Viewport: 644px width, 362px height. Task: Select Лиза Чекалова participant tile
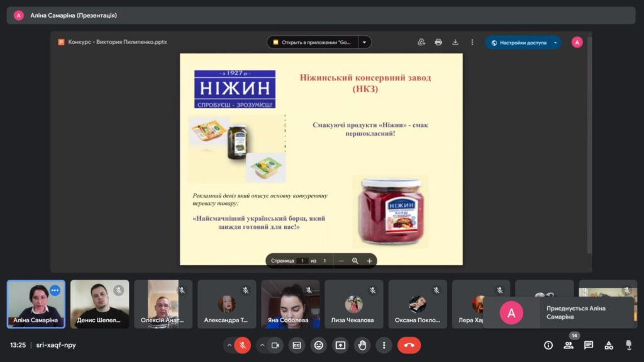(x=354, y=304)
